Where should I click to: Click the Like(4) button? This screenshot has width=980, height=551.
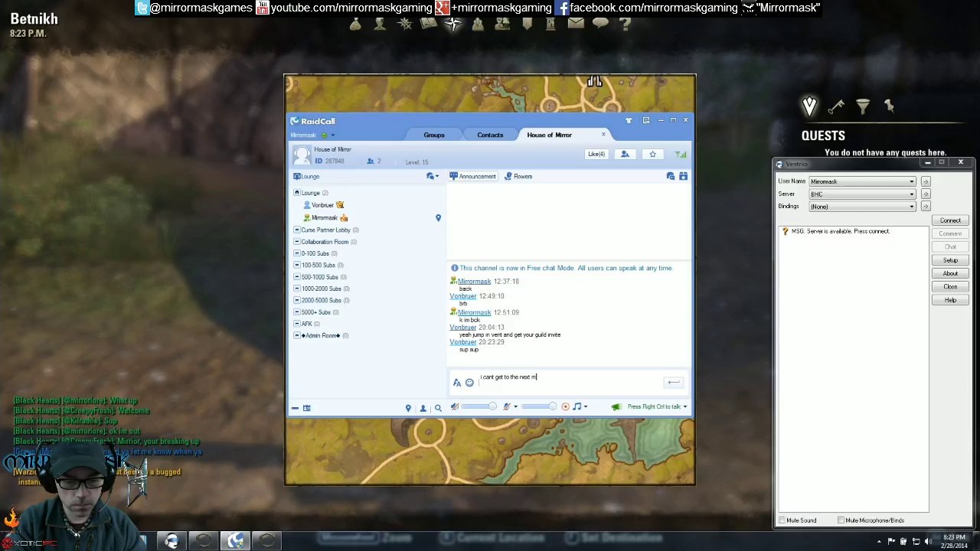pyautogui.click(x=596, y=155)
